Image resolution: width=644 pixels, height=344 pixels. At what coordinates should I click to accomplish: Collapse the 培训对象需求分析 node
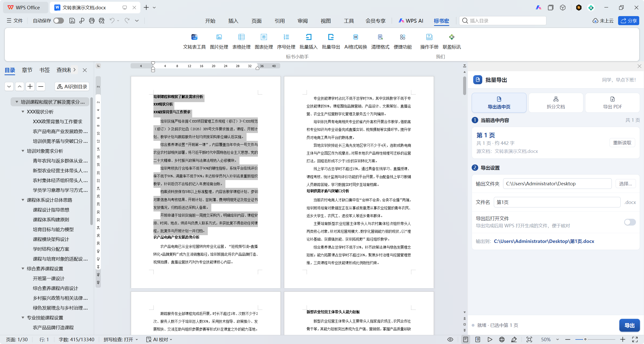(23, 151)
